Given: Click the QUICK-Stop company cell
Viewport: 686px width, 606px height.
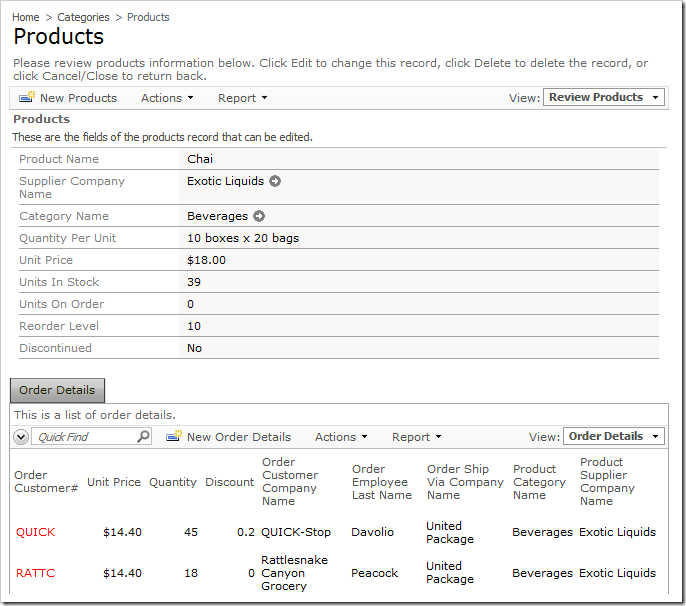Looking at the screenshot, I should (x=296, y=532).
